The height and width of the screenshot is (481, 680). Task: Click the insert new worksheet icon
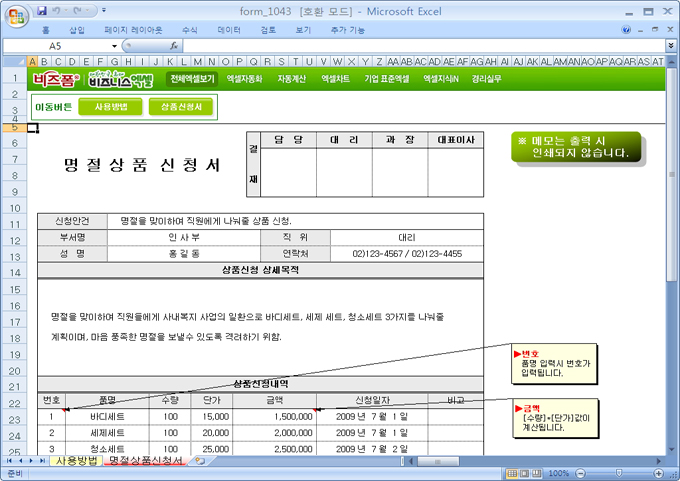coord(199,461)
